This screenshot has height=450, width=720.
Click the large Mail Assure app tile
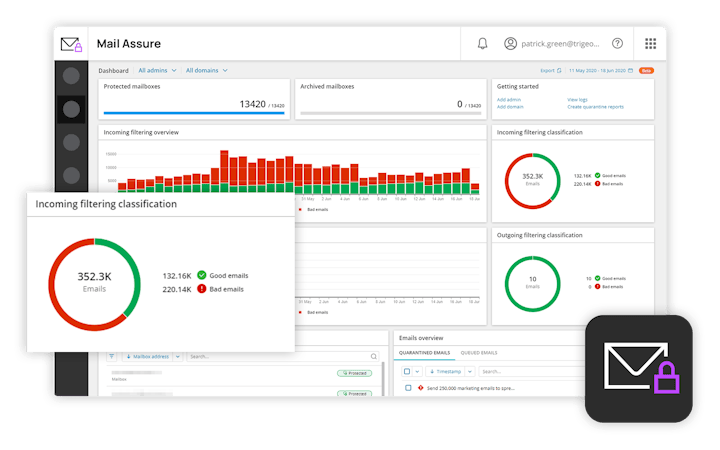click(x=639, y=369)
